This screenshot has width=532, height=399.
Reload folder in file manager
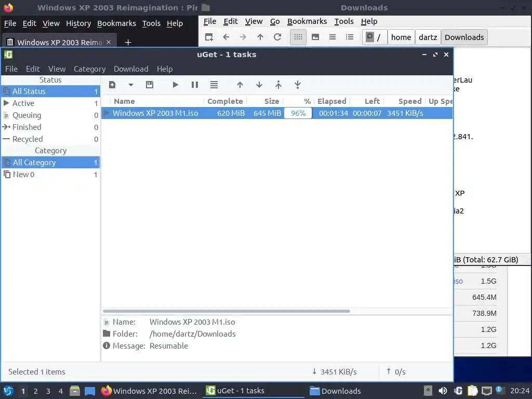pos(277,37)
